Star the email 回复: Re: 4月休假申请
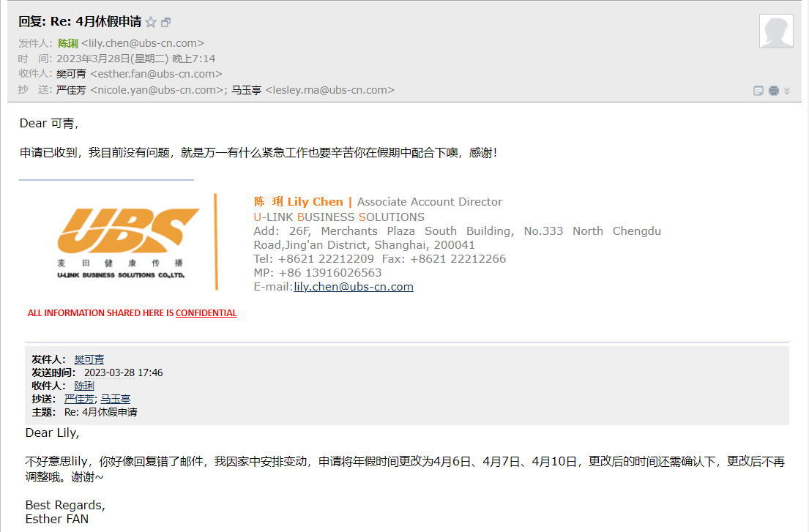 [151, 23]
